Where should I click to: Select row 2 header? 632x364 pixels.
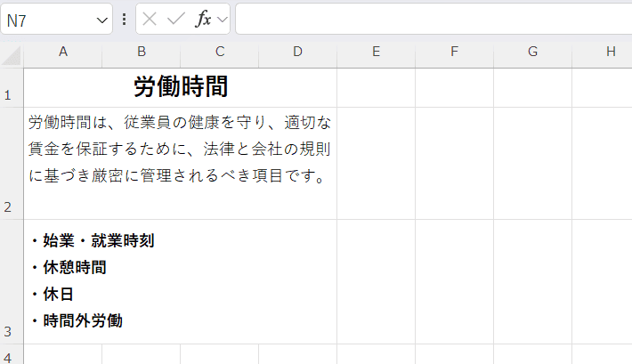(x=11, y=164)
